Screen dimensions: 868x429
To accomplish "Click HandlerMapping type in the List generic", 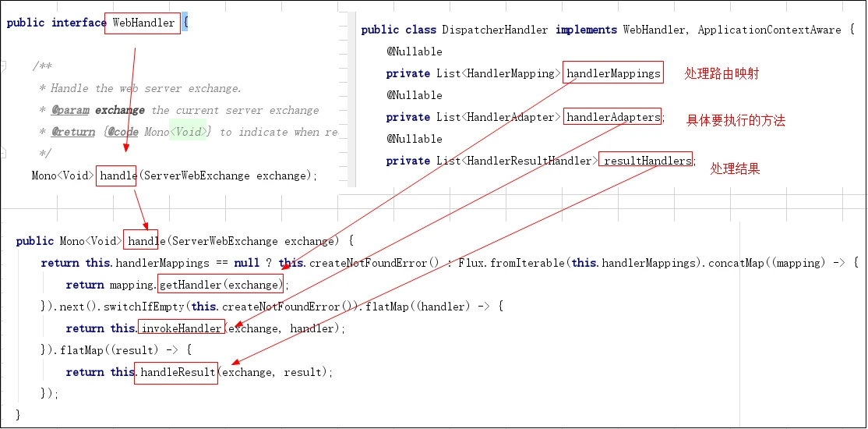I will click(x=510, y=73).
